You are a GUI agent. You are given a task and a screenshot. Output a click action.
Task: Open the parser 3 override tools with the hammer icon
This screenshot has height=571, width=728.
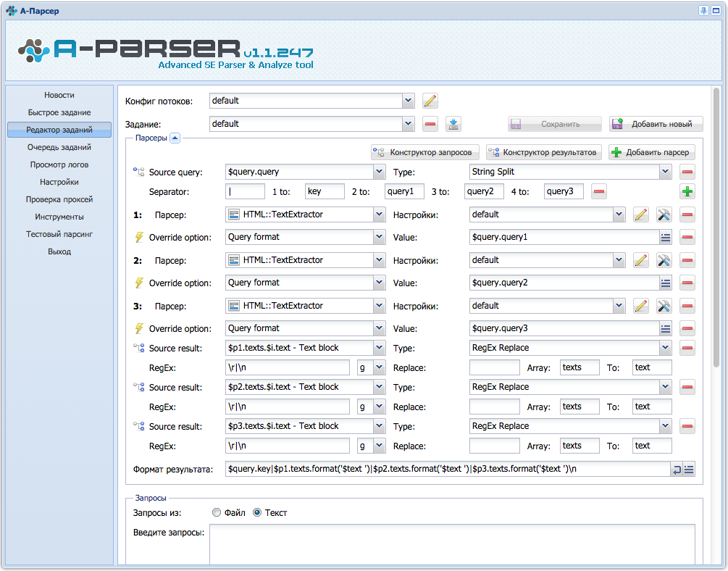pyautogui.click(x=664, y=306)
